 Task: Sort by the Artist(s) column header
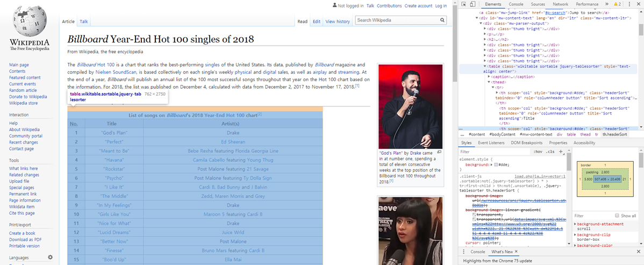click(233, 124)
